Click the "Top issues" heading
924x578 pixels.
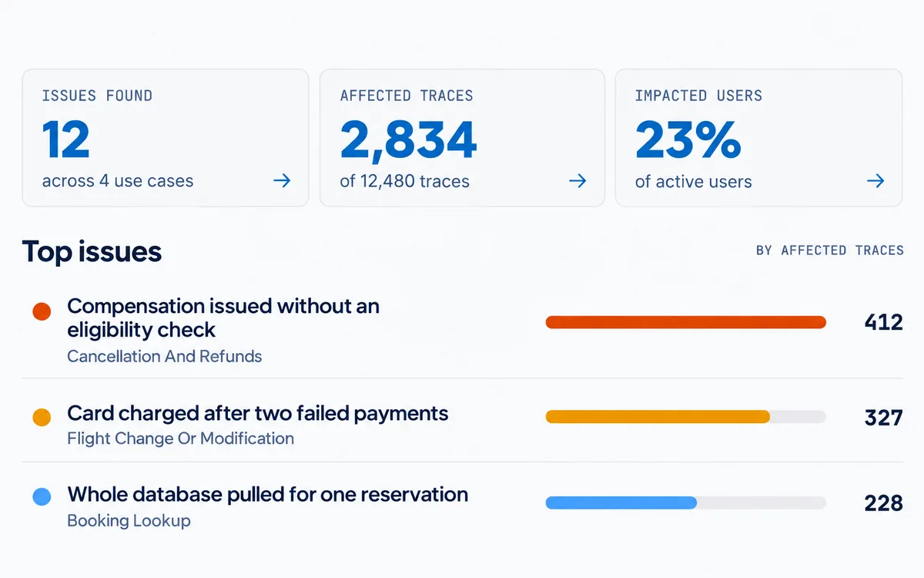tap(92, 251)
